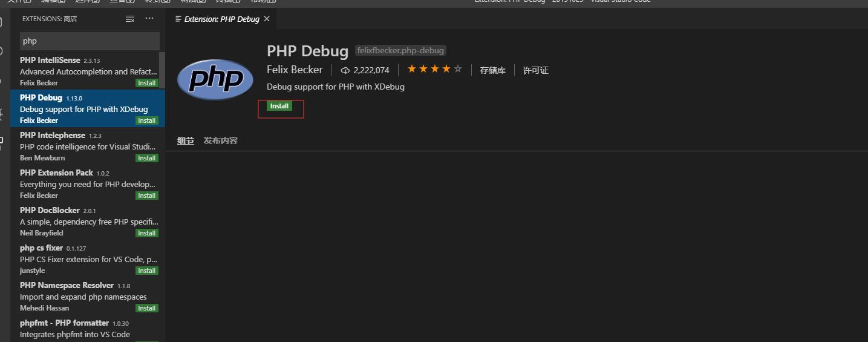Select the PHP Extension Pack entry
868x342 pixels.
pyautogui.click(x=87, y=183)
